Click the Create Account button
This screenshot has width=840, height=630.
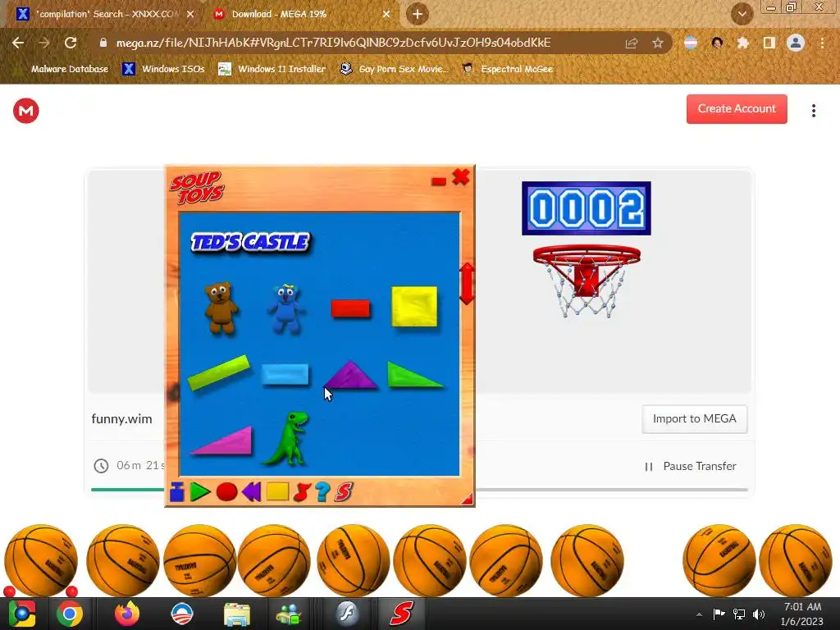click(x=737, y=109)
